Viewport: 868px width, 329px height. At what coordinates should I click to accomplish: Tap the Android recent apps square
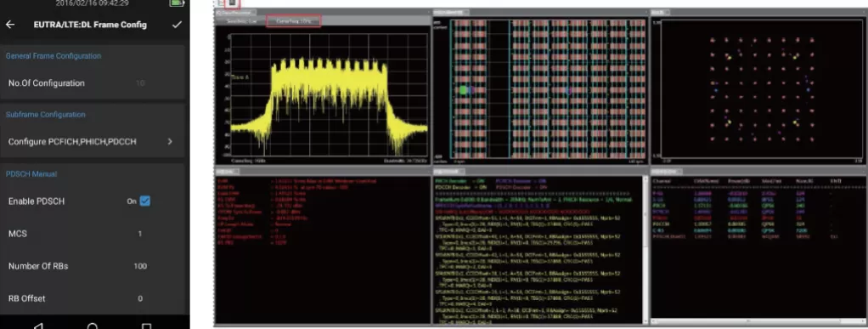click(x=146, y=326)
